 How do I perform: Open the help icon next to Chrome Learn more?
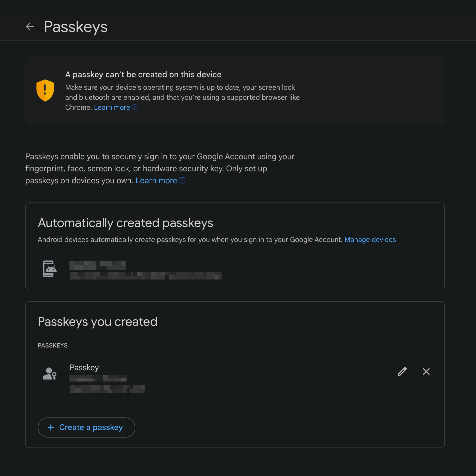pos(135,107)
